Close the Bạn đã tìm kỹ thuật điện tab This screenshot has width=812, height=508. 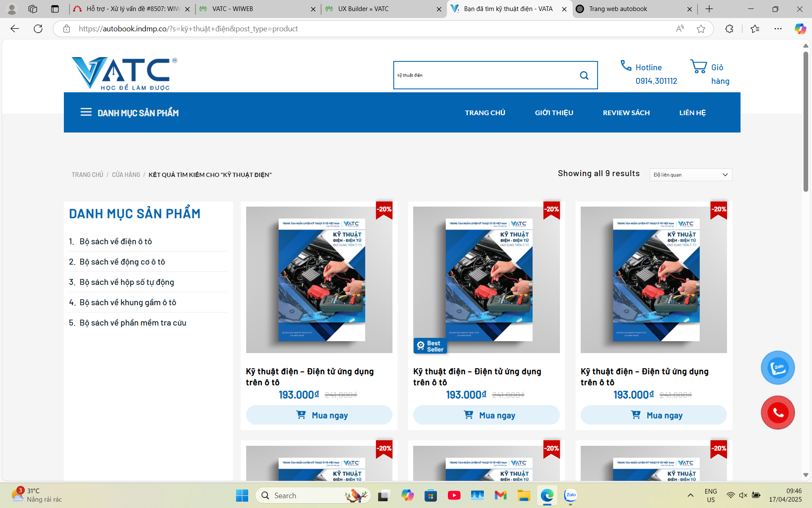tap(564, 9)
